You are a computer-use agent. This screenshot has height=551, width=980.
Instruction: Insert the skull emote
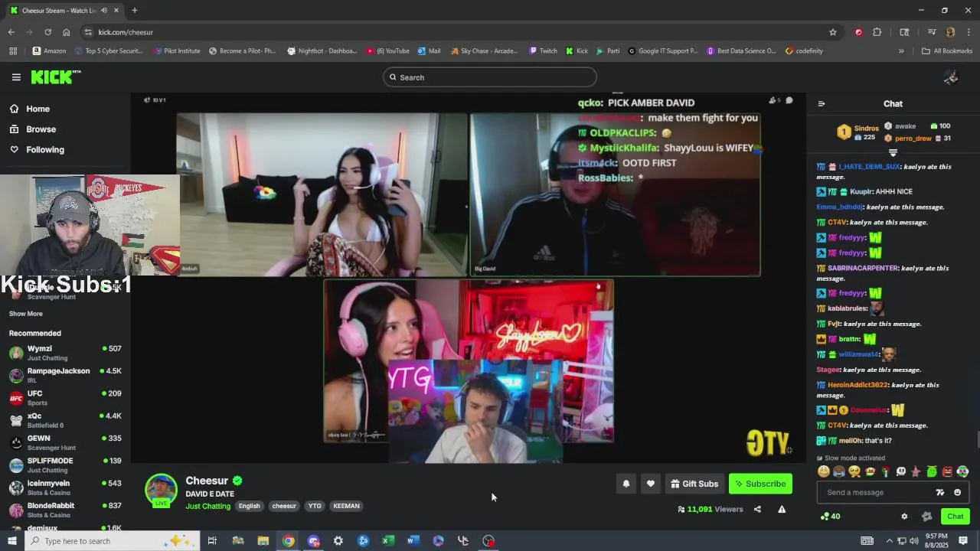point(901,472)
